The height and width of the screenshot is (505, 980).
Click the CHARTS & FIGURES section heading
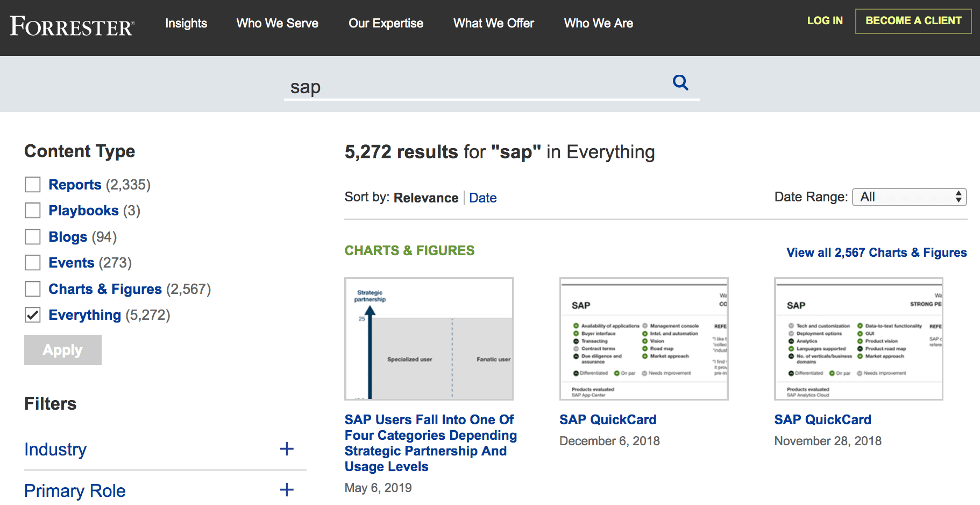click(x=409, y=250)
